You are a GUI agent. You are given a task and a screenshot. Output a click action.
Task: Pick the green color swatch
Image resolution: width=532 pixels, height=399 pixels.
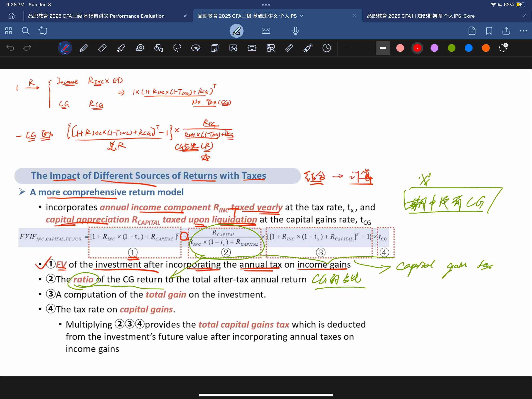click(451, 48)
